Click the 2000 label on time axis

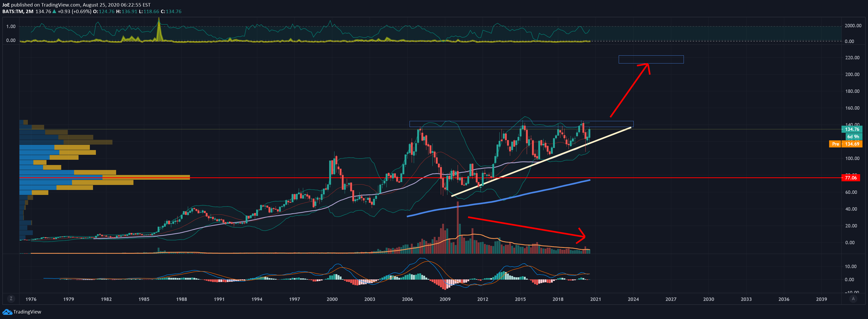[x=332, y=299]
